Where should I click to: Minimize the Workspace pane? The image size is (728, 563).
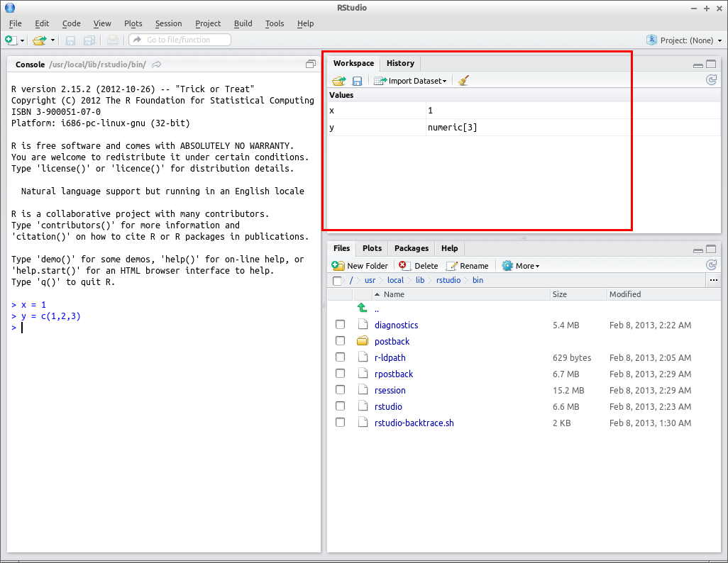697,65
